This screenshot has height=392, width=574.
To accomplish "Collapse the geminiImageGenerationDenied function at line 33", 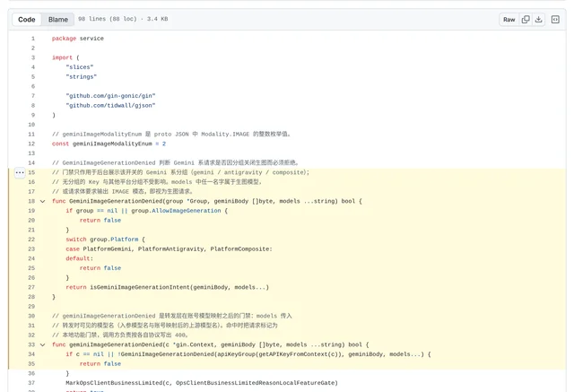I will tap(43, 344).
